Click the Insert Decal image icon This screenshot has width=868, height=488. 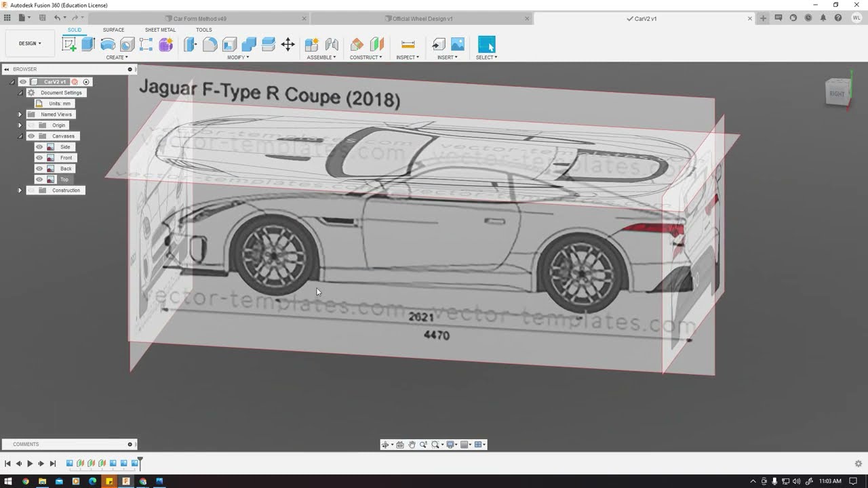pos(458,45)
